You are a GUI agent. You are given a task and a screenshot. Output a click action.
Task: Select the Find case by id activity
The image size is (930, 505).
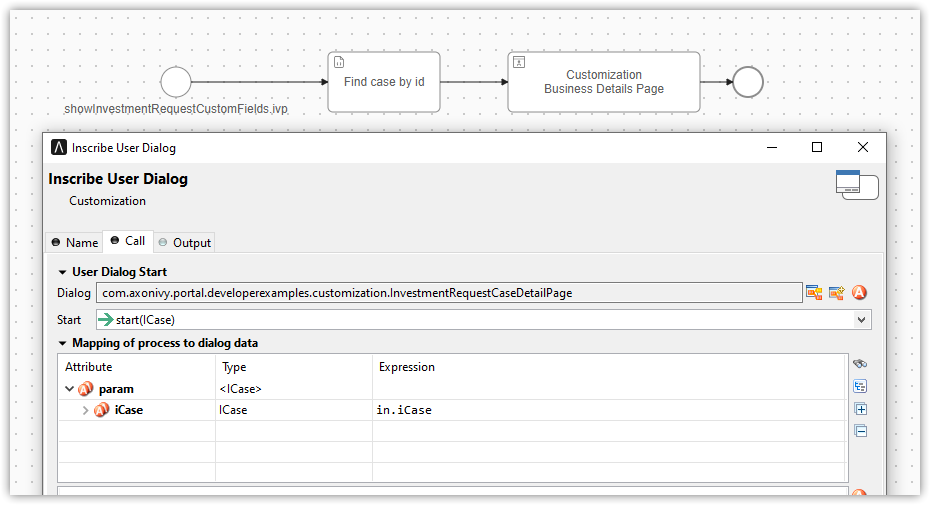click(x=384, y=82)
